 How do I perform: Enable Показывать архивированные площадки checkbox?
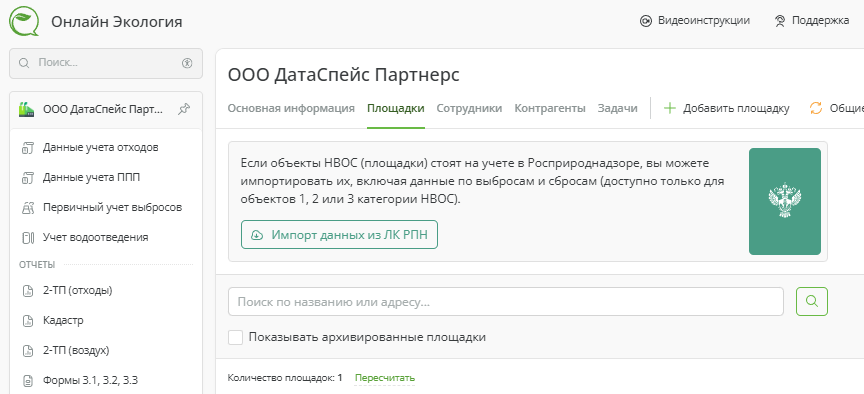(236, 337)
